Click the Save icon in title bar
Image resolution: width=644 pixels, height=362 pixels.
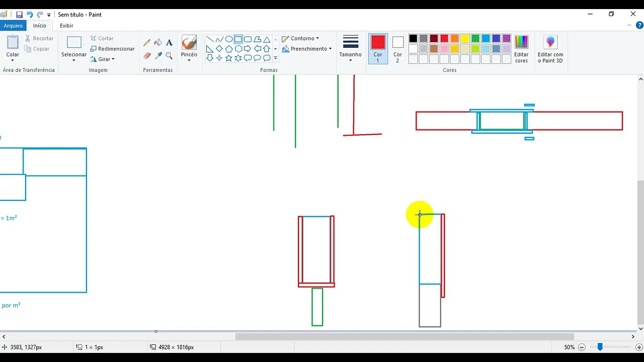19,15
